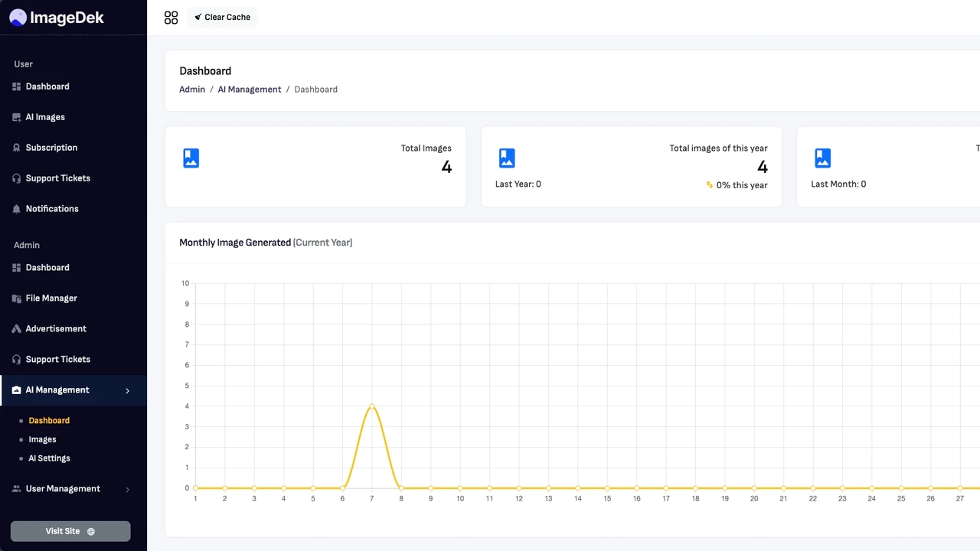Screen dimensions: 980x551
Task: Open Dashboard submenu item under AI Management
Action: (49, 421)
